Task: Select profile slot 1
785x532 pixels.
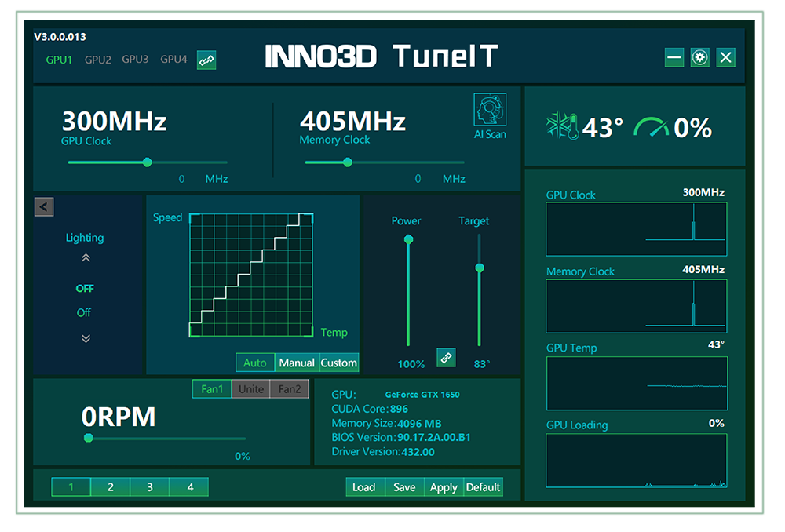Action: (x=71, y=487)
